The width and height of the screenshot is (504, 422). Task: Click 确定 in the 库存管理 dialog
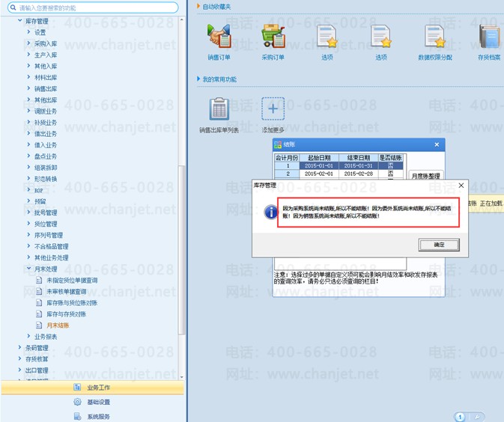439,245
